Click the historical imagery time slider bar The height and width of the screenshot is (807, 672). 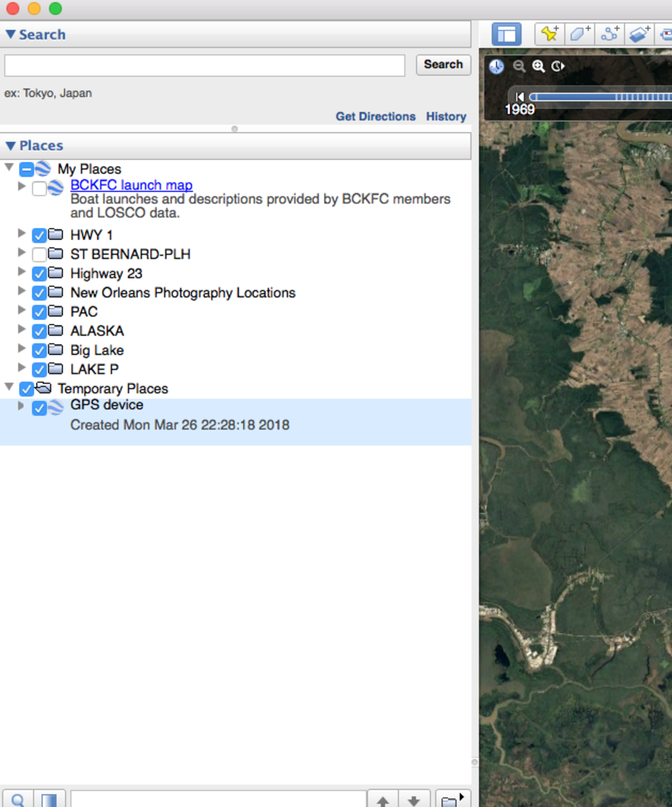600,97
